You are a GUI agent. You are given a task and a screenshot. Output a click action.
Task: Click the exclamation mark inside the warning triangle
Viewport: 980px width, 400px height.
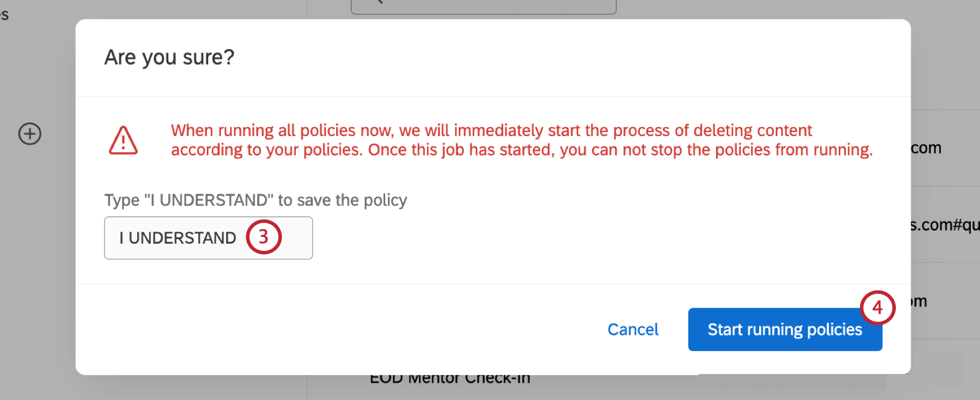(x=123, y=142)
